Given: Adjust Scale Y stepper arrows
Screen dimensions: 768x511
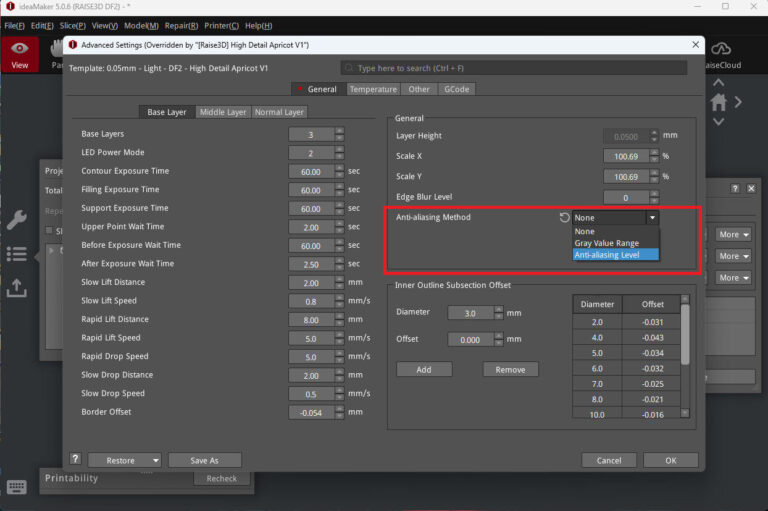Looking at the screenshot, I should (654, 177).
